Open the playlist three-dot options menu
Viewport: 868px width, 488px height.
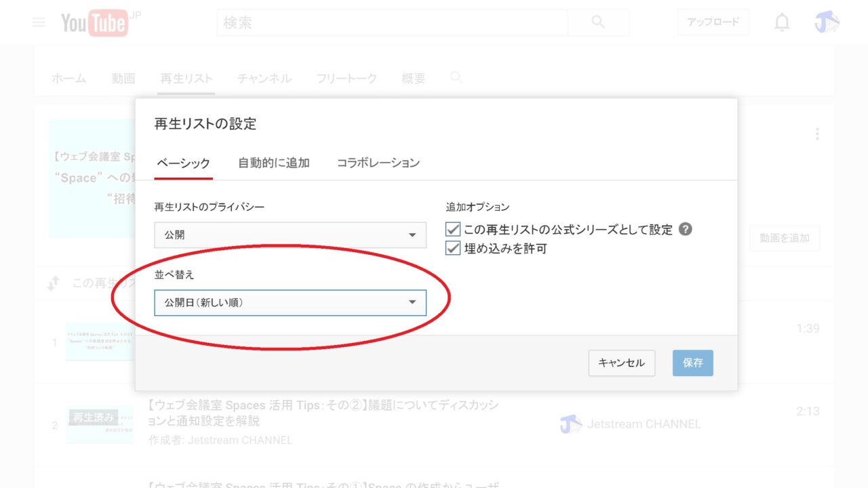pos(817,134)
